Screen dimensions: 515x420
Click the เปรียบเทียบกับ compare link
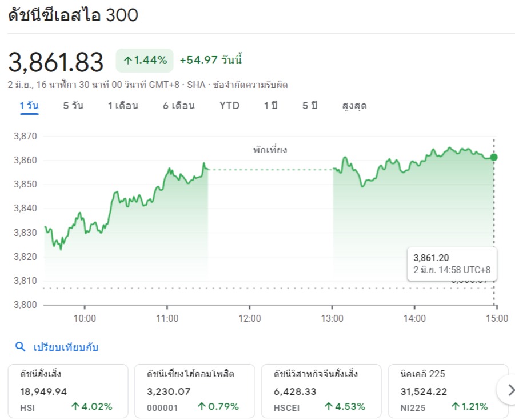tap(66, 347)
